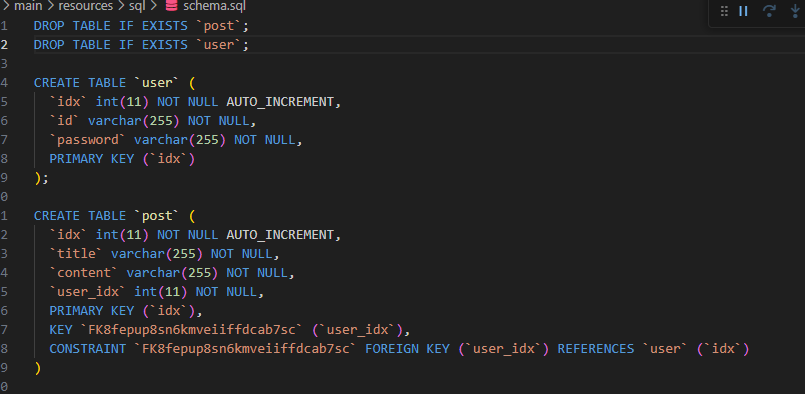The image size is (805, 394).
Task: Place cursor on the AUTO_INCREMENT keyword in user table
Action: pyautogui.click(x=281, y=102)
